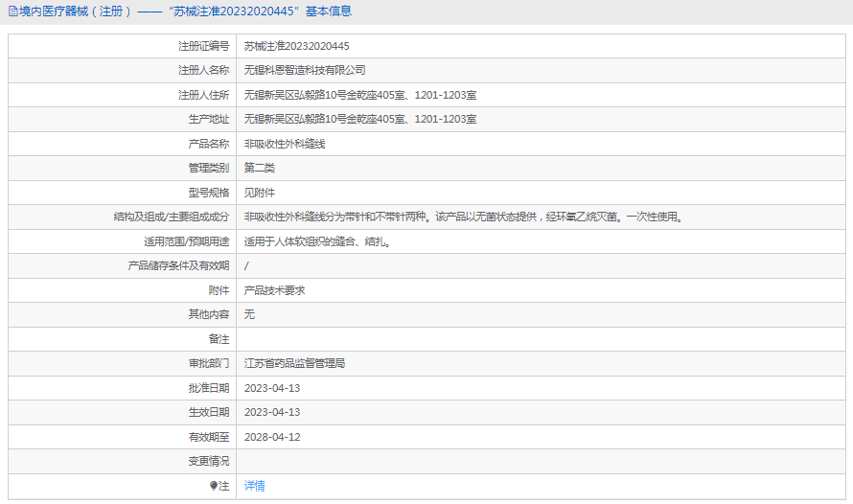Click 见附件 in the 型号规格 row
The height and width of the screenshot is (504, 853).
pos(260,193)
